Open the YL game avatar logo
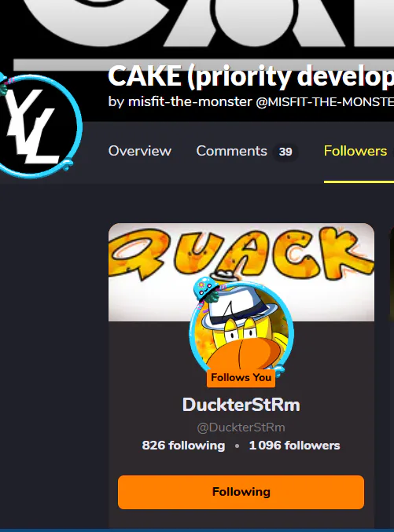The width and height of the screenshot is (394, 532). (x=35, y=127)
